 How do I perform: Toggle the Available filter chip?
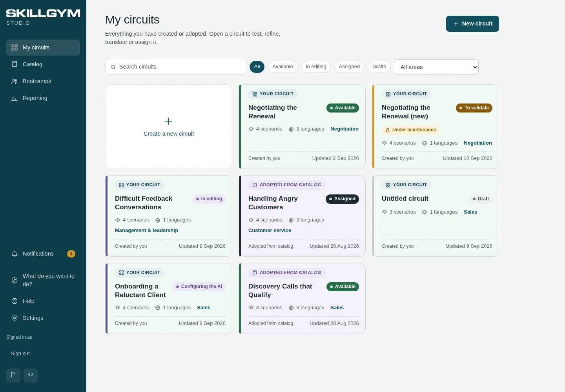point(282,67)
